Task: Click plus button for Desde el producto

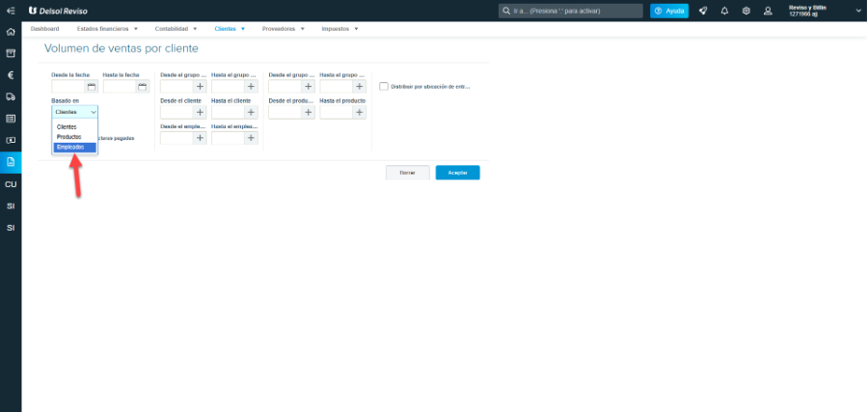Action: (309, 113)
